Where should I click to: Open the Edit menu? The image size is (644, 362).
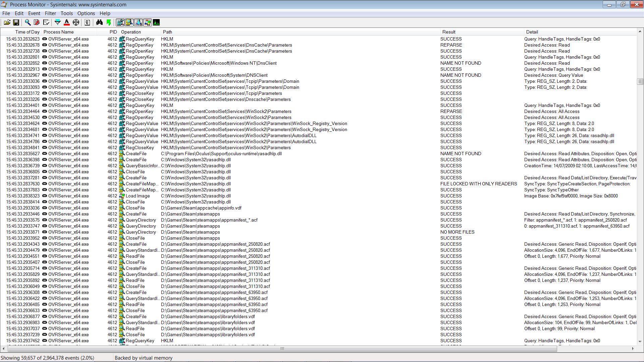click(x=19, y=13)
